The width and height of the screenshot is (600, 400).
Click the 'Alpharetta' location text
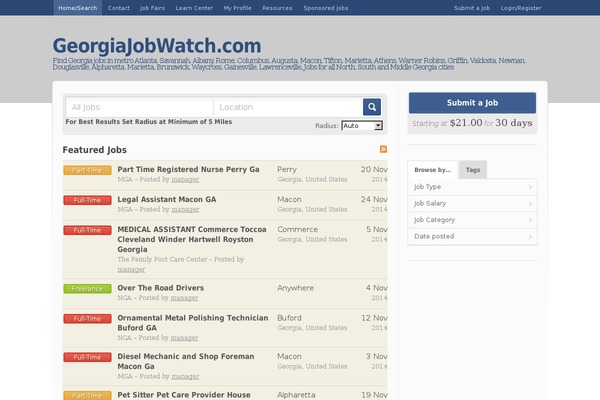coord(296,395)
